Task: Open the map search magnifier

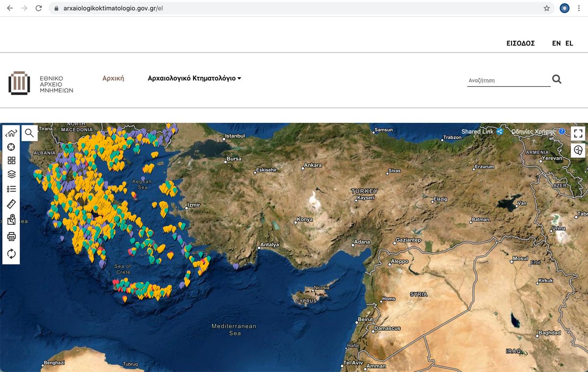Action: pyautogui.click(x=29, y=133)
